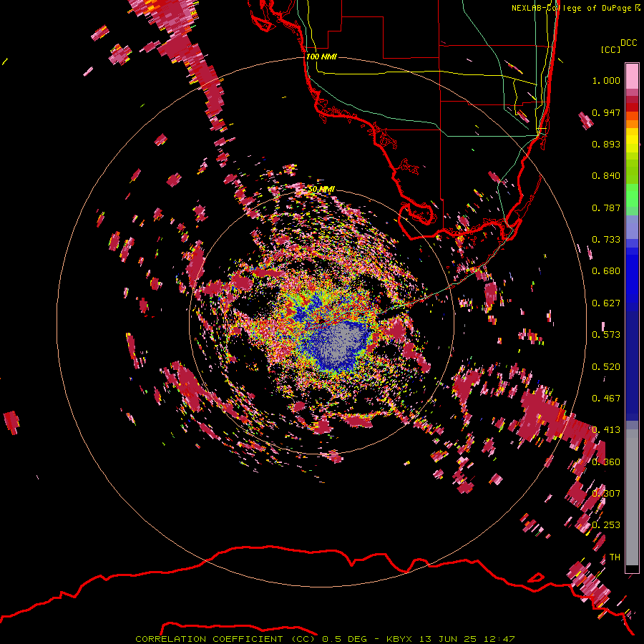Viewport: 644px width, 644px height.
Task: Click the large crimson echo southeast of radar
Action: click(542, 414)
